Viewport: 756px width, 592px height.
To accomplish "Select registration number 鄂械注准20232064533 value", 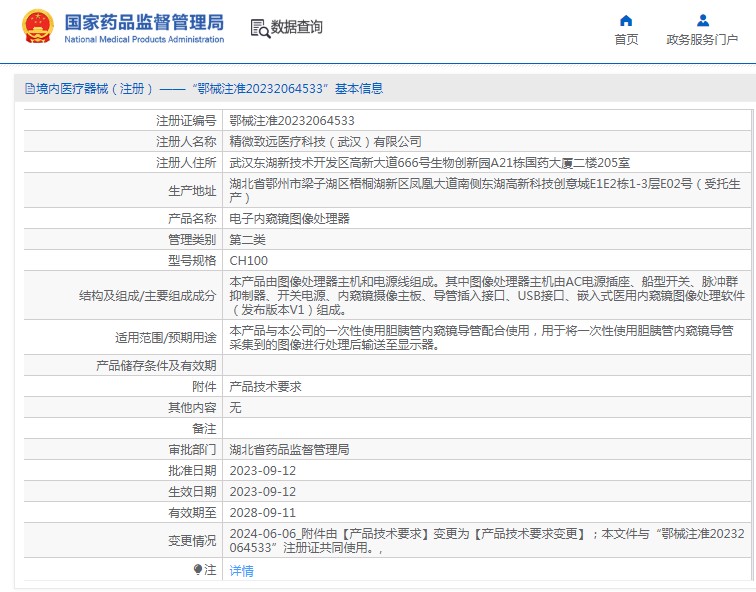I will pyautogui.click(x=292, y=121).
